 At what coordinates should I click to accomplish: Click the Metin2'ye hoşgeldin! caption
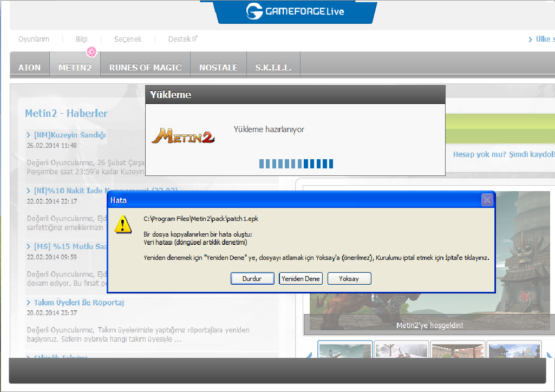[429, 325]
